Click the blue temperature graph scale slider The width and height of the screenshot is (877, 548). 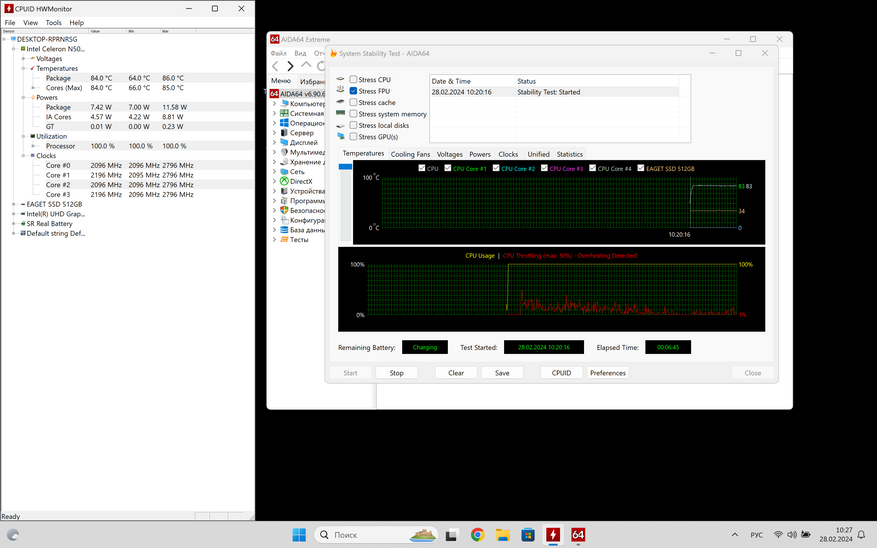[x=346, y=167]
